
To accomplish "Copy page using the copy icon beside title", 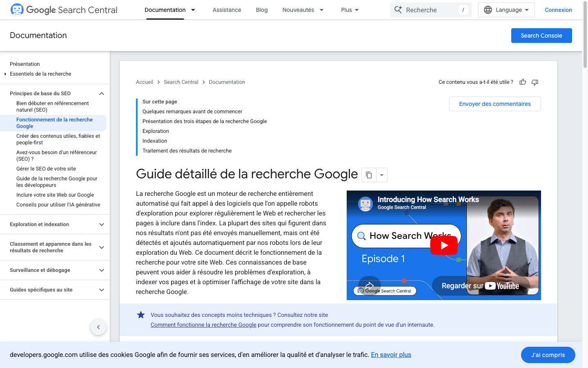I will coord(369,175).
